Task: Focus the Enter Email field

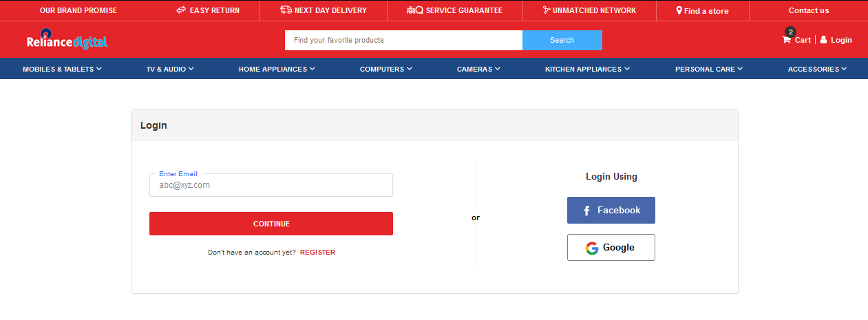Action: [x=271, y=185]
